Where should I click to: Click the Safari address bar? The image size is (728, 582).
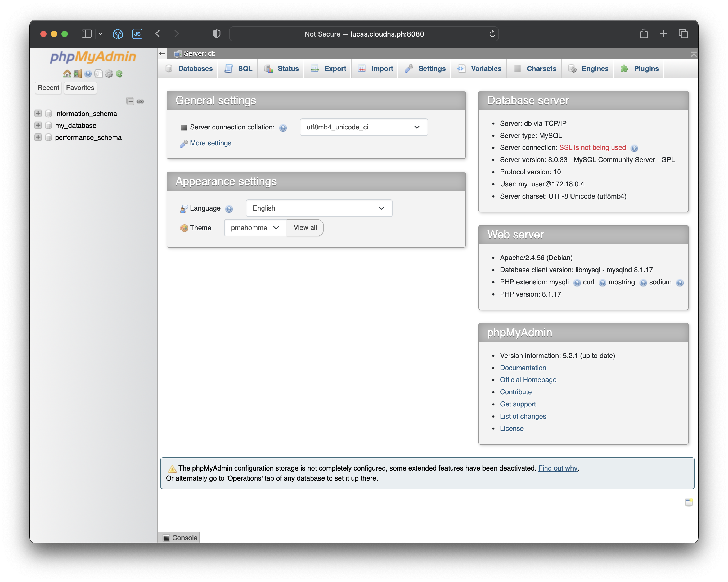364,34
